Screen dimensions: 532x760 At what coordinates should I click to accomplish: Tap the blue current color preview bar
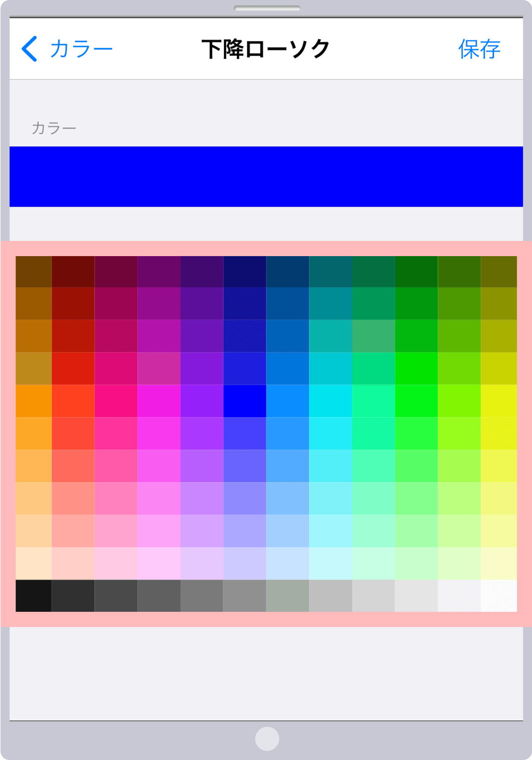pos(266,177)
